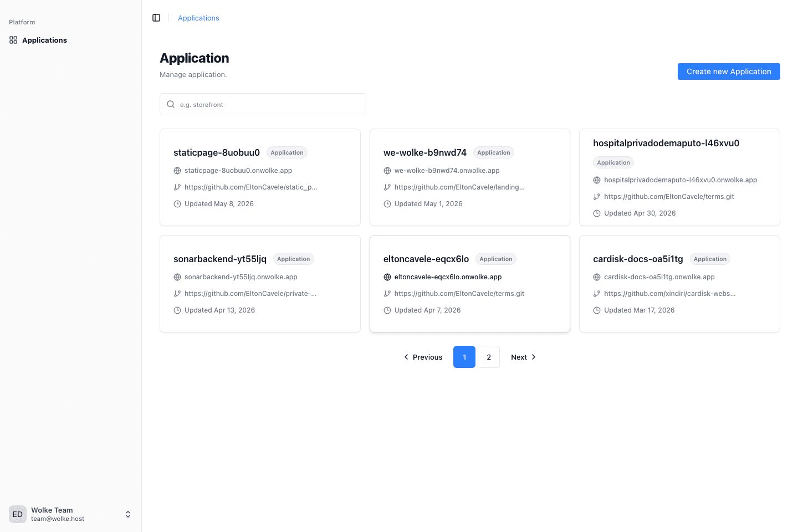Click git branch icon in we-wolke-b9nwd74 card
Screen dimensions: 798x532
point(387,187)
